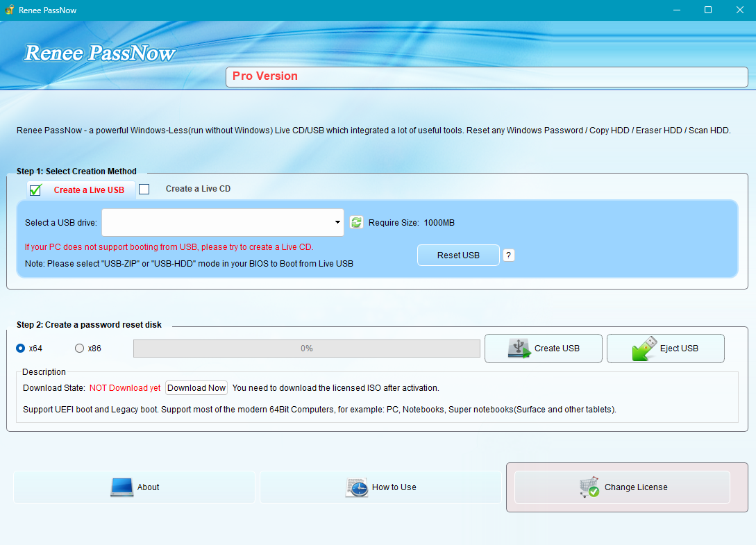Click the question mark help icon

coord(509,255)
